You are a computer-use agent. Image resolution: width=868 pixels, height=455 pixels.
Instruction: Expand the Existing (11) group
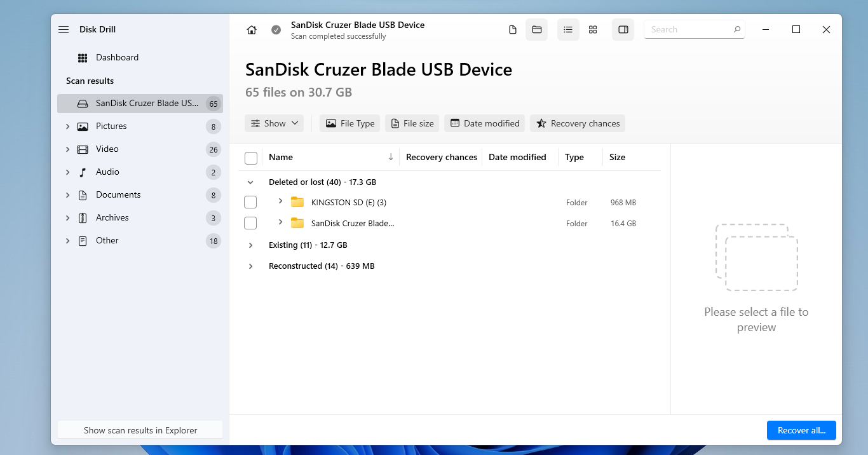click(250, 245)
